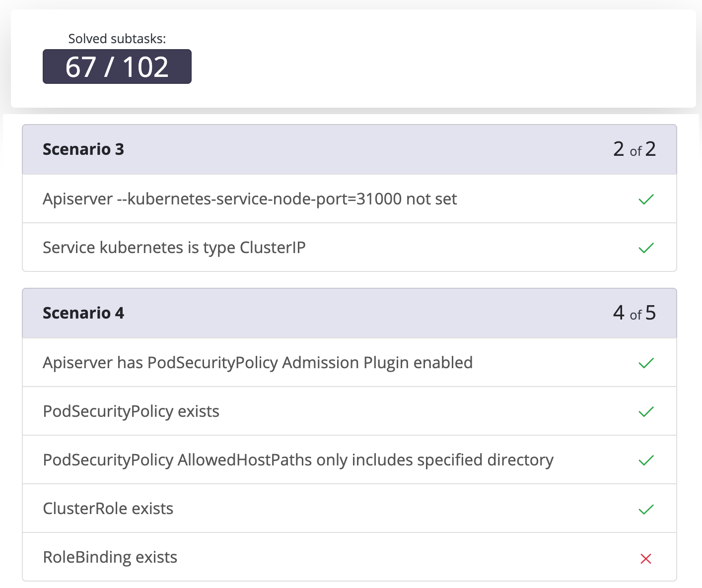Open the failed RoleBinding exists subtask text

[110, 557]
